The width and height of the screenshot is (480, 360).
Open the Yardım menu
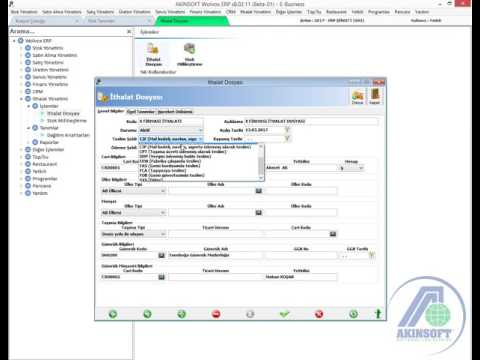pyautogui.click(x=422, y=12)
